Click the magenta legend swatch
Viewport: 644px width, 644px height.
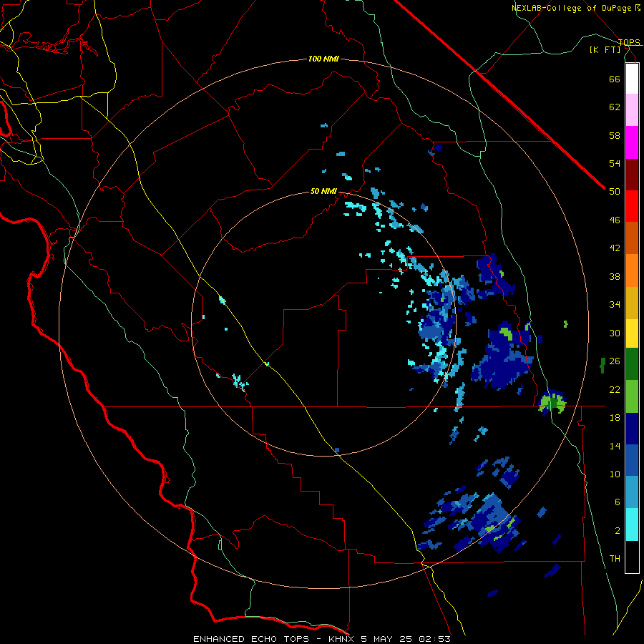pos(632,142)
